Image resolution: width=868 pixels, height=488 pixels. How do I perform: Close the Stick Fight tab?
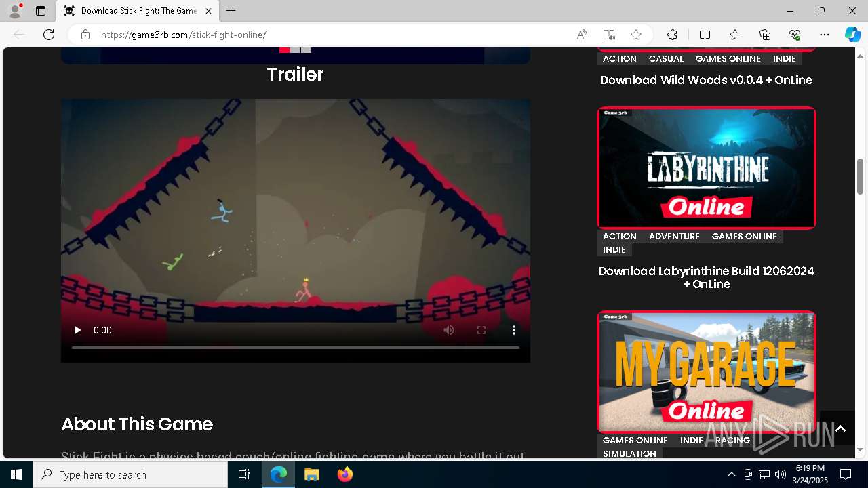click(208, 11)
